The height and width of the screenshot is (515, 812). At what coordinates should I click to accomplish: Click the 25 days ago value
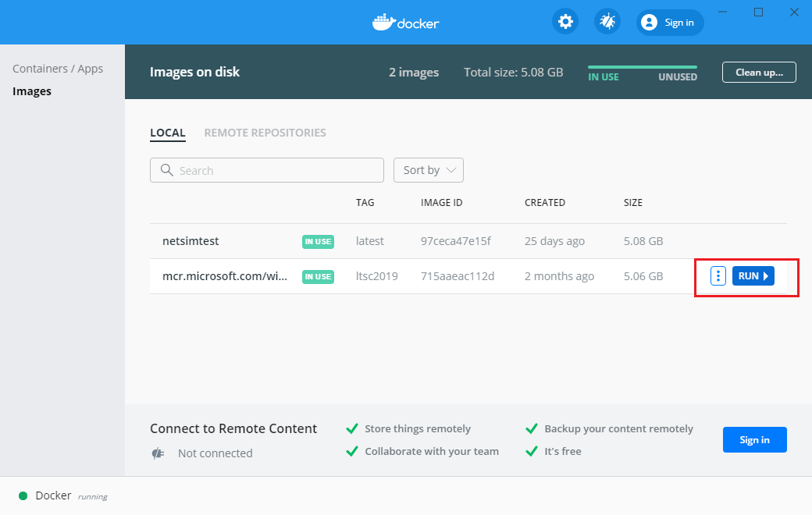[554, 241]
